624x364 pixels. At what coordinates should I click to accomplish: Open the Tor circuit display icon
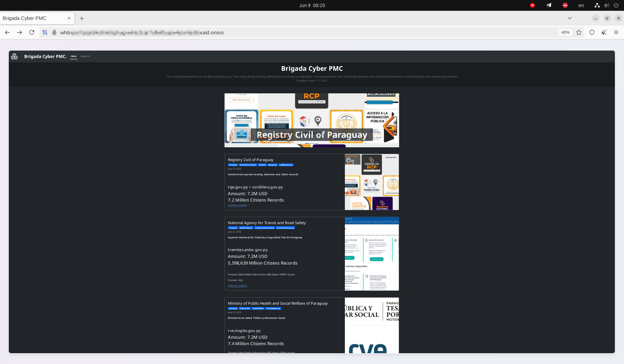point(45,32)
